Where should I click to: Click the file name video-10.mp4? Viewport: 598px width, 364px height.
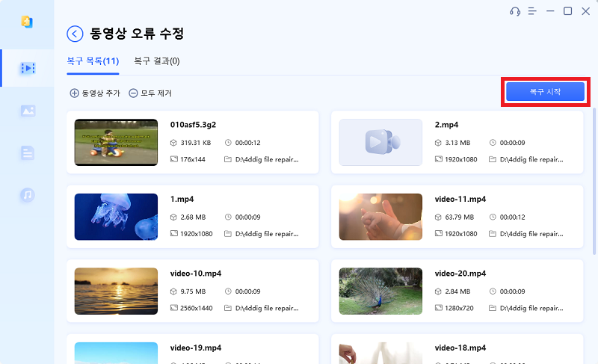[x=196, y=274]
